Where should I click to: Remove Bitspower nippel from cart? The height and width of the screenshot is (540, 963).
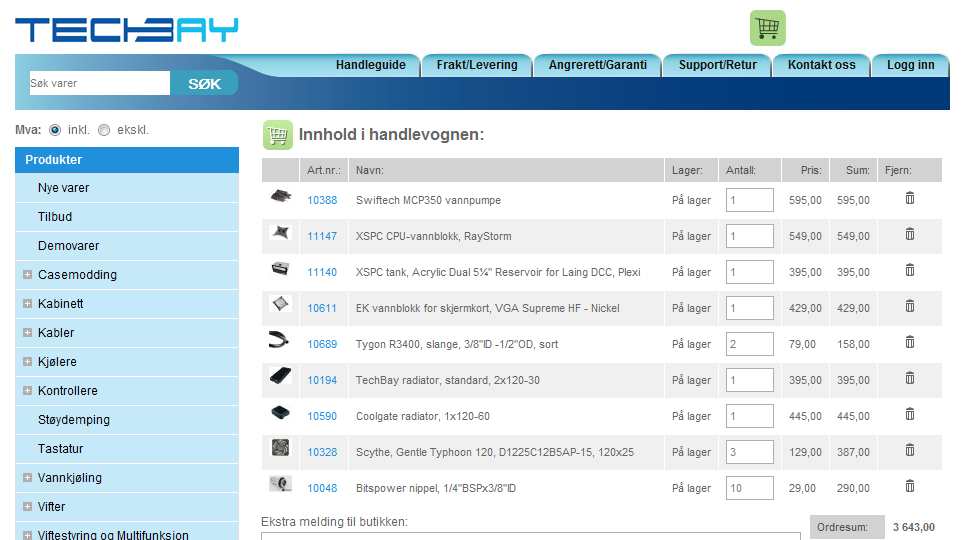[910, 486]
